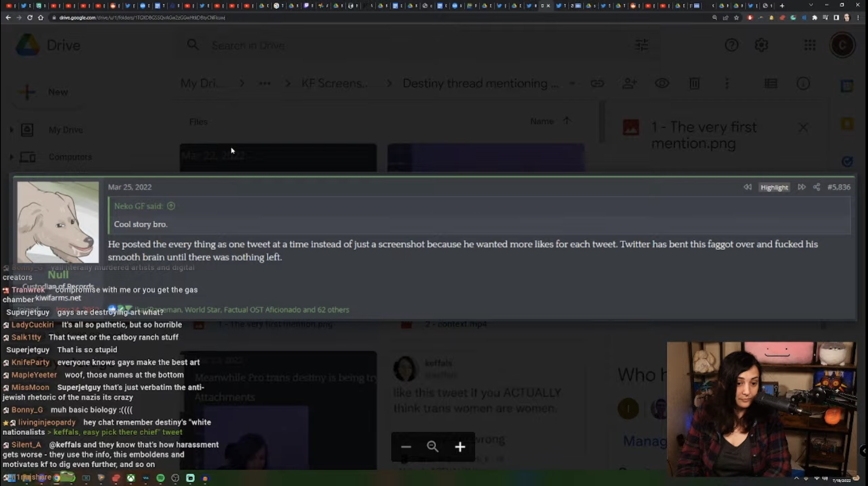The width and height of the screenshot is (868, 486).
Task: Open the browser Extensions puzzle icon
Action: pos(815,17)
